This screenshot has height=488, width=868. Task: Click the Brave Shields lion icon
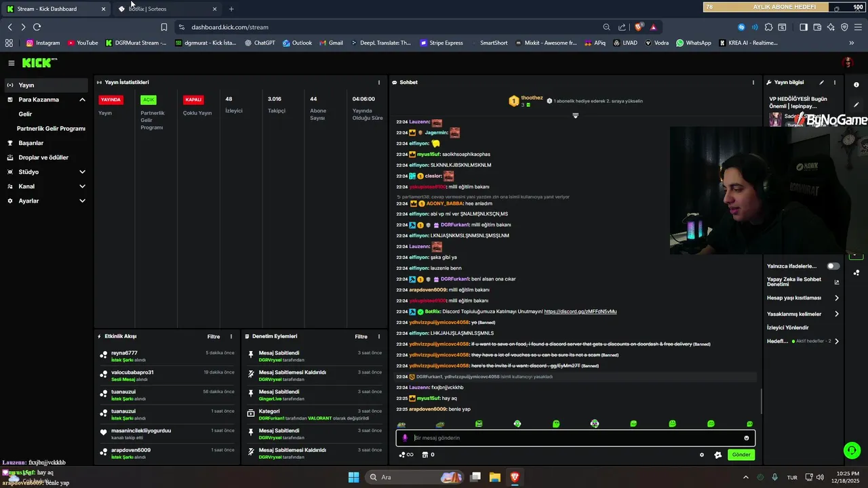tap(639, 27)
